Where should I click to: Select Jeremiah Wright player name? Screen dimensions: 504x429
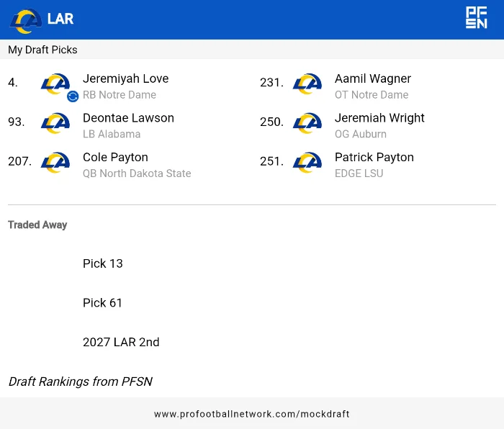379,118
